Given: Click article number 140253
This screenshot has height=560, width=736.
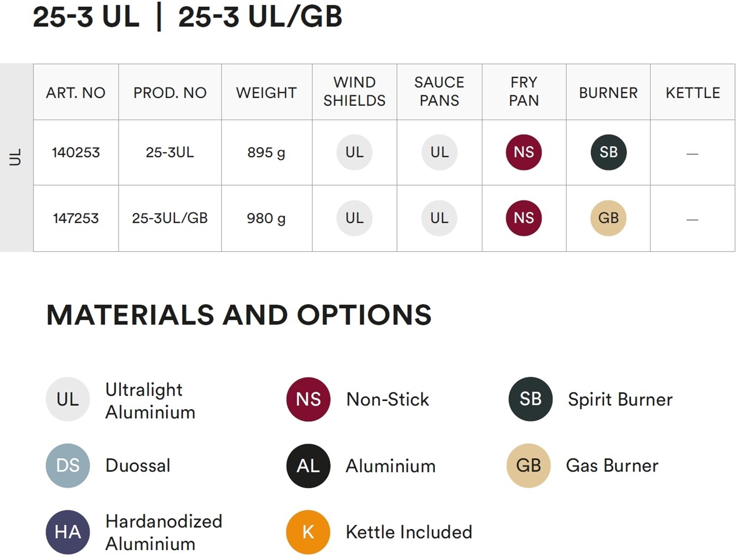Looking at the screenshot, I should [x=76, y=152].
